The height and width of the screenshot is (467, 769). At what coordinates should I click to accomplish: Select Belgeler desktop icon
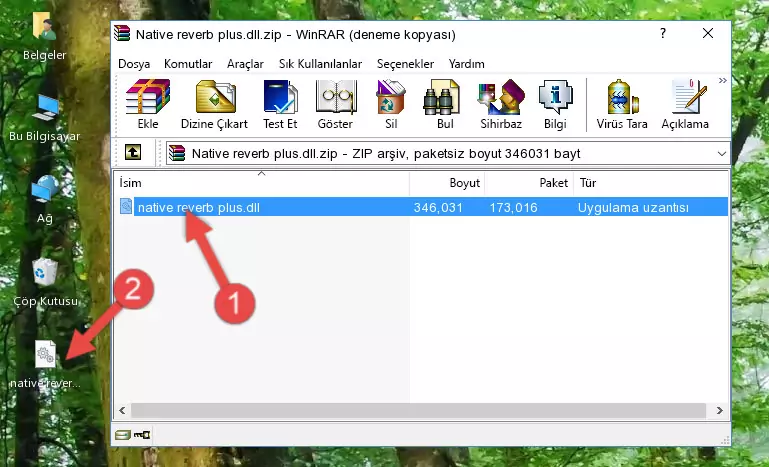point(45,37)
